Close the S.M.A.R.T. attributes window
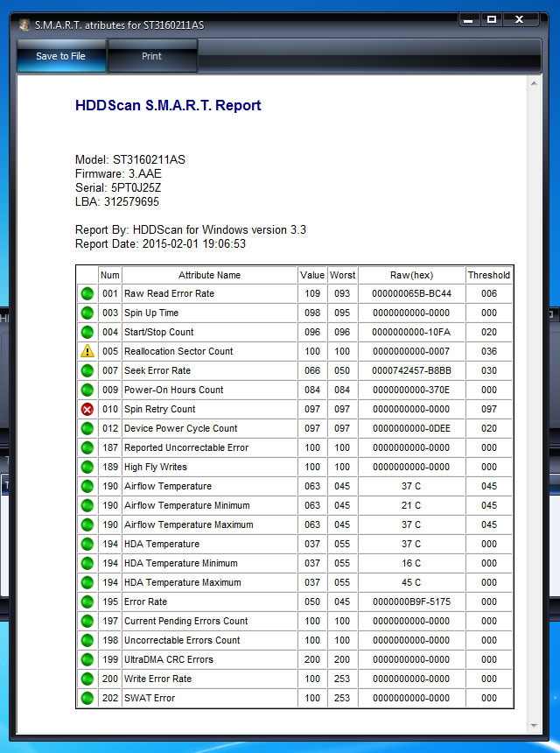The height and width of the screenshot is (753, 560). pos(519,19)
